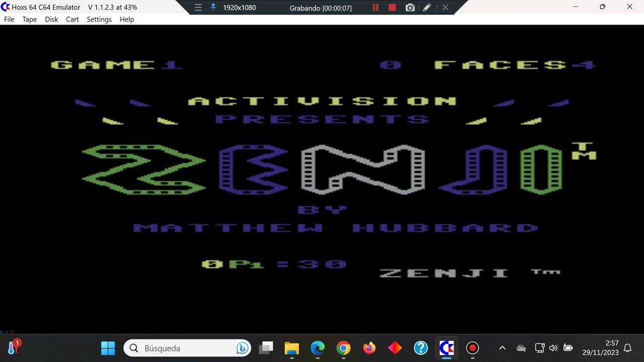The height and width of the screenshot is (362, 644).
Task: Open the Cart menu
Action: 72,19
